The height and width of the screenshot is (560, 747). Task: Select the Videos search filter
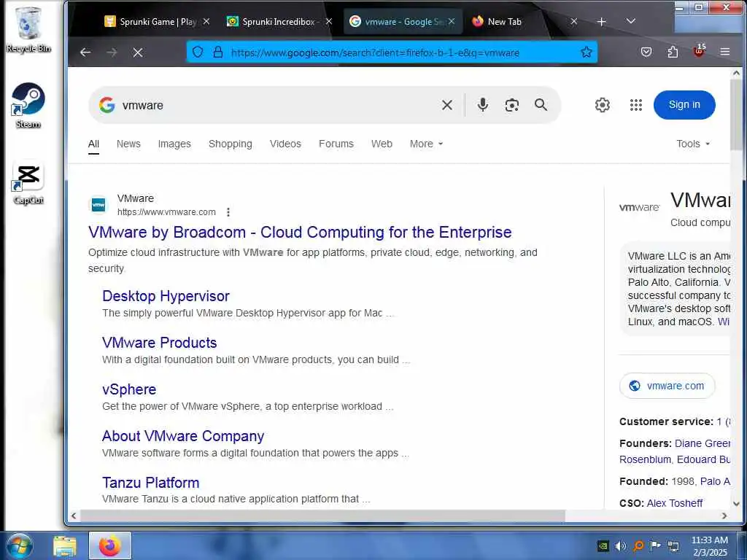tap(285, 144)
